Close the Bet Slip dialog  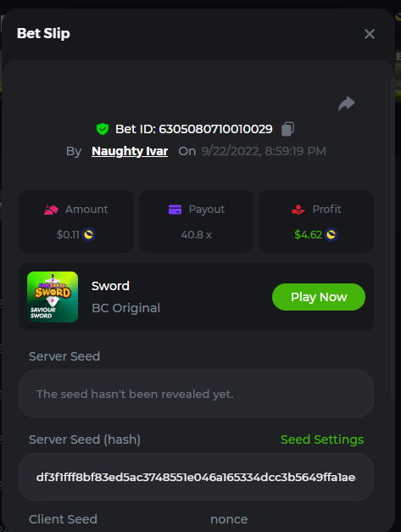point(370,34)
